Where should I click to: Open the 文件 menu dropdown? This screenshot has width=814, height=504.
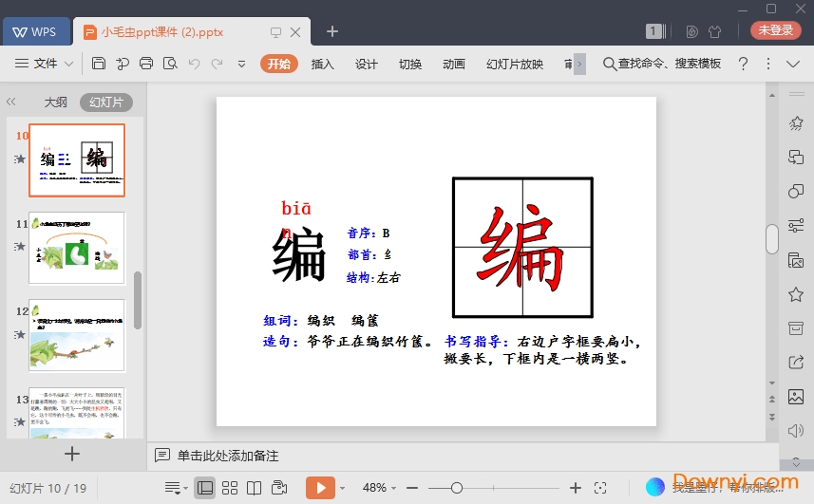point(45,64)
